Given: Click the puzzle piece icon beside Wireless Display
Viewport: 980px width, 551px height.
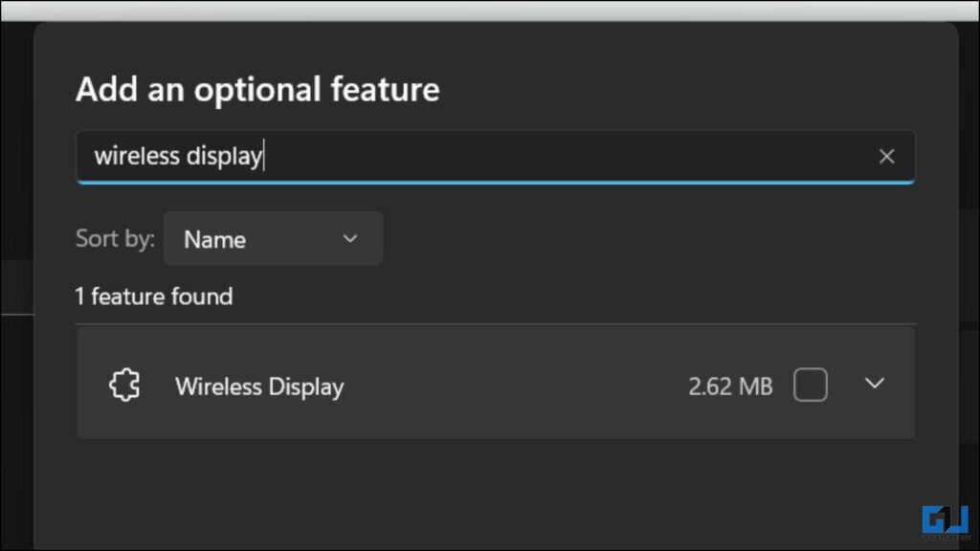Looking at the screenshot, I should 123,384.
